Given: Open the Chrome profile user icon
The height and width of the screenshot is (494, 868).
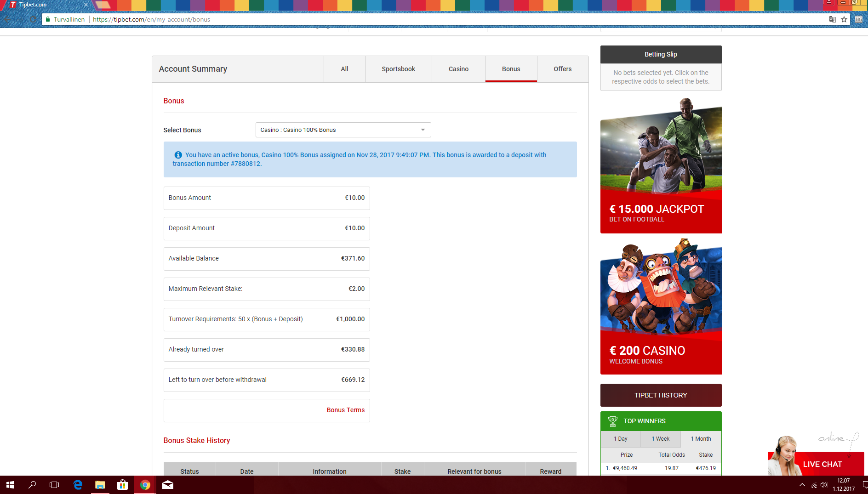Looking at the screenshot, I should coord(829,2).
